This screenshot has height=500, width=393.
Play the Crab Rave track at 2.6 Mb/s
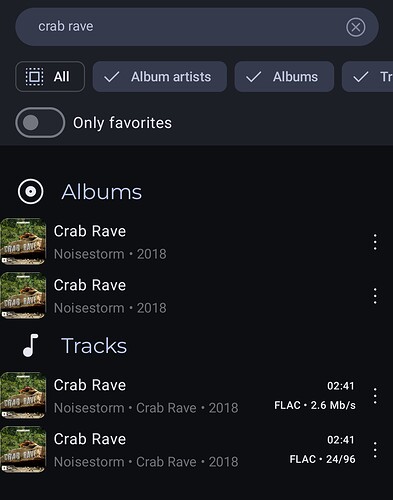click(196, 396)
